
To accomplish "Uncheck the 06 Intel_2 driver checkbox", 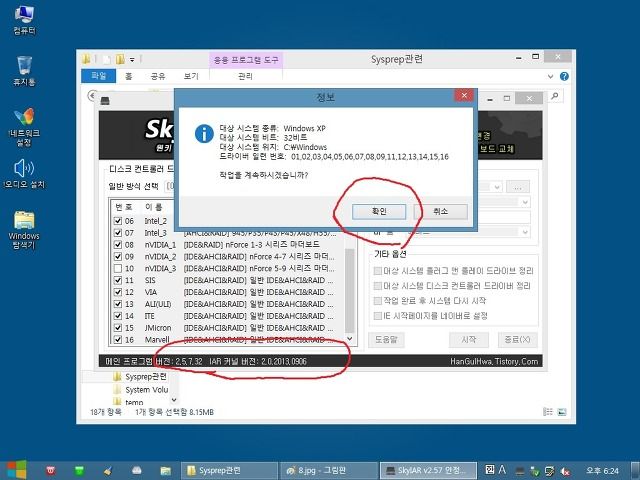I will (x=118, y=221).
